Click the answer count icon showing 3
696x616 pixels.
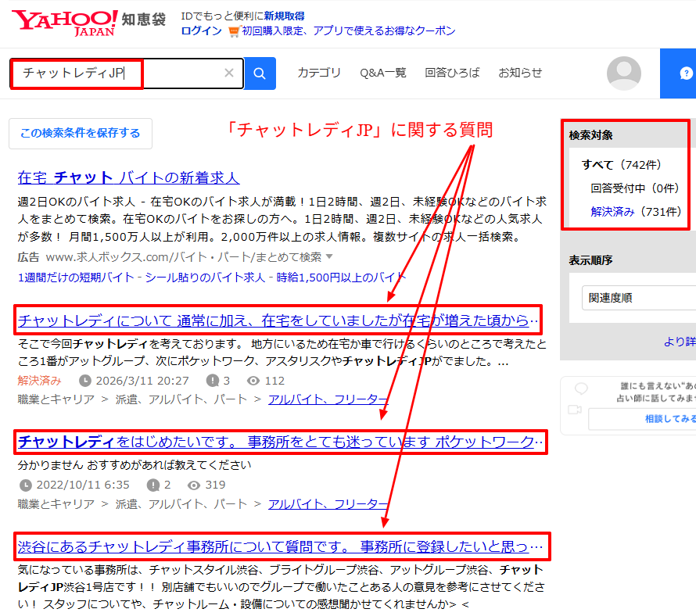(213, 381)
